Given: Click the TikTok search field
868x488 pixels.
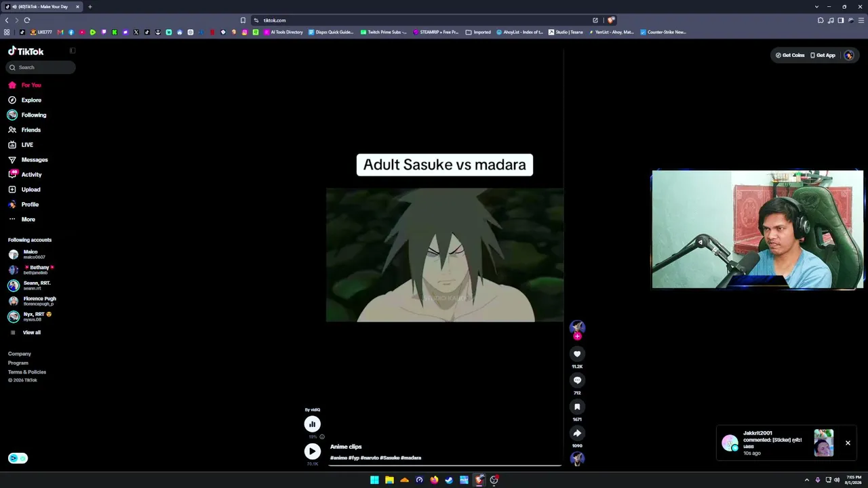Looking at the screenshot, I should [40, 67].
